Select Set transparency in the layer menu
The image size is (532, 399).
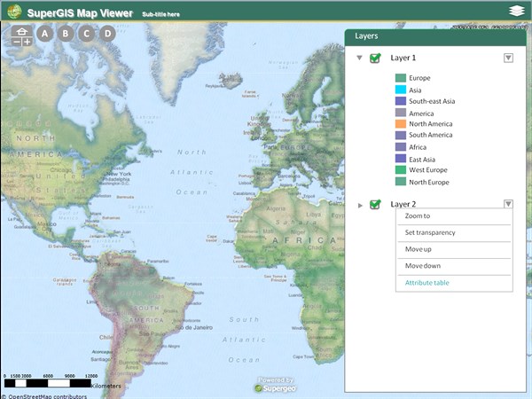pos(430,232)
